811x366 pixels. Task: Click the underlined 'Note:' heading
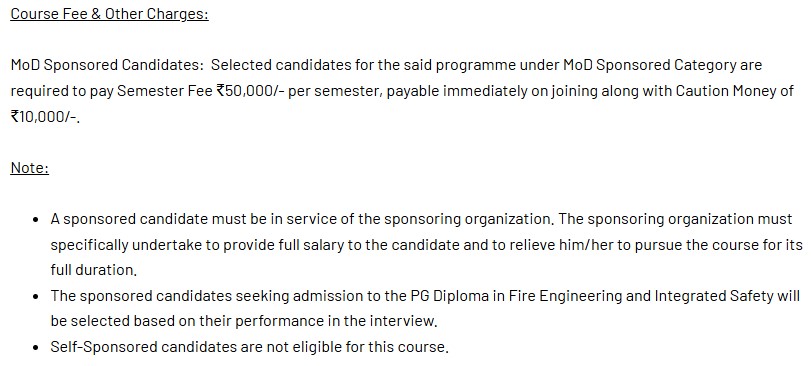[29, 168]
